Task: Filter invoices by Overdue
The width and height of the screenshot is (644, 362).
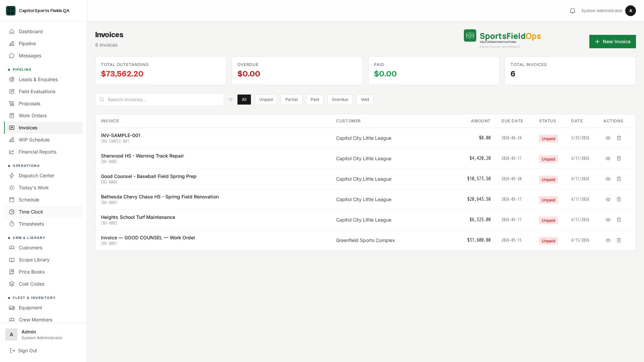Action: click(340, 100)
